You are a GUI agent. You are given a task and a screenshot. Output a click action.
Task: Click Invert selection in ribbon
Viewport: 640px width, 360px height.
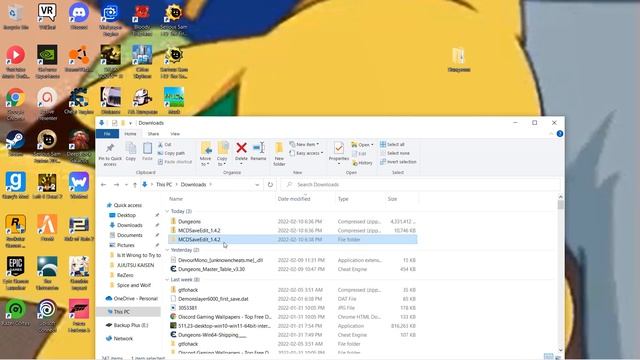(x=398, y=162)
